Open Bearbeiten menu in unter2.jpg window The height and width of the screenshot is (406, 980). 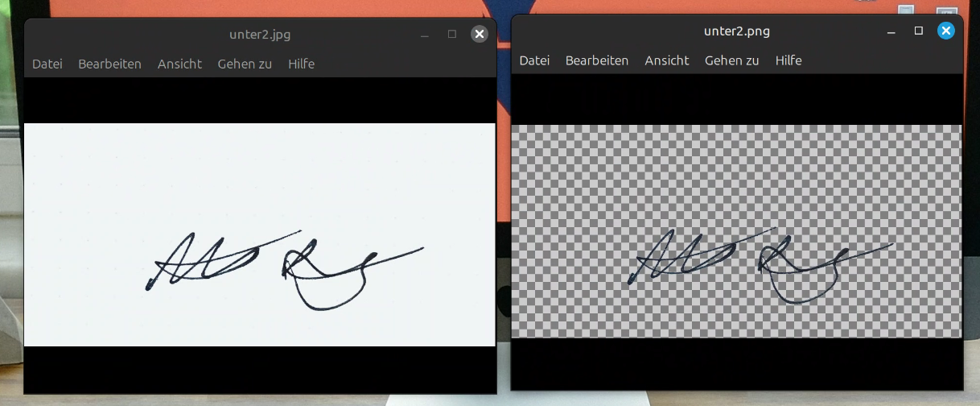coord(109,64)
